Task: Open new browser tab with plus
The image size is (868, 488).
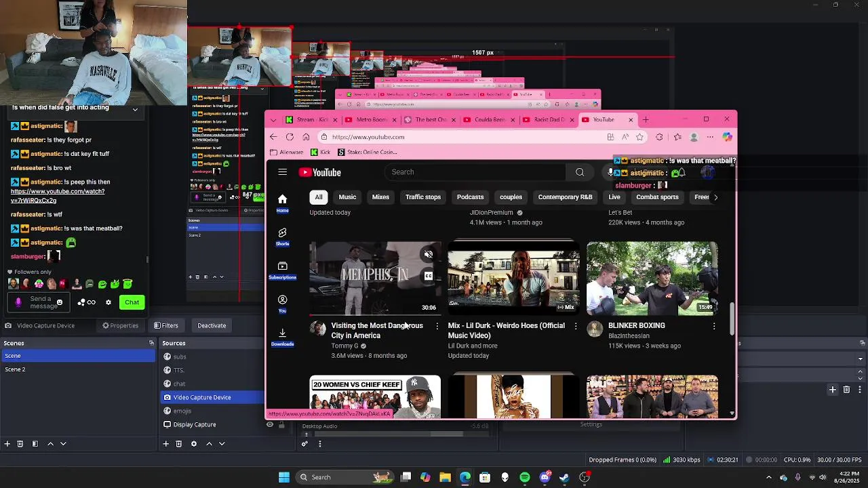Action: click(x=646, y=120)
